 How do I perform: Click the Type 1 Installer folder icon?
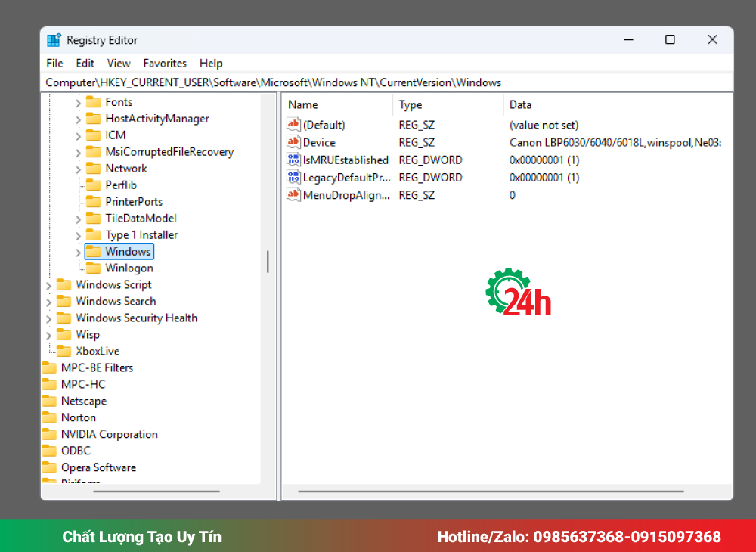pos(93,234)
